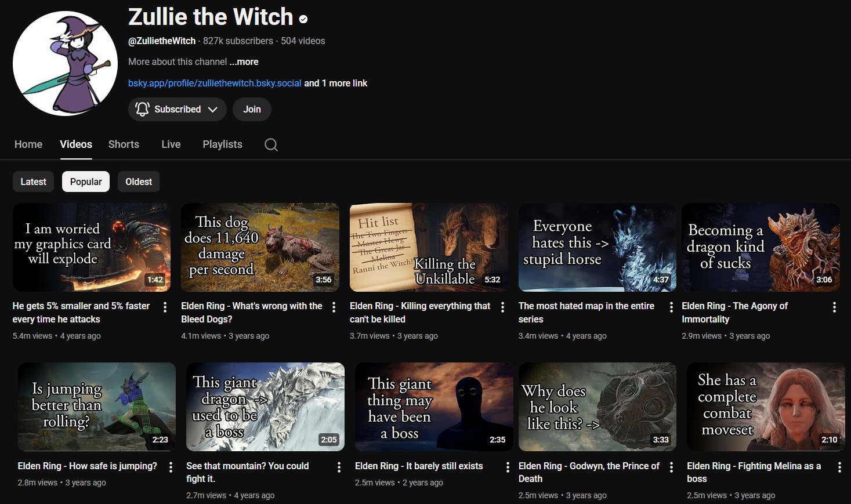Click '2.9m views' under The Agony of Immortality
Image resolution: width=851 pixels, height=504 pixels.
(701, 336)
